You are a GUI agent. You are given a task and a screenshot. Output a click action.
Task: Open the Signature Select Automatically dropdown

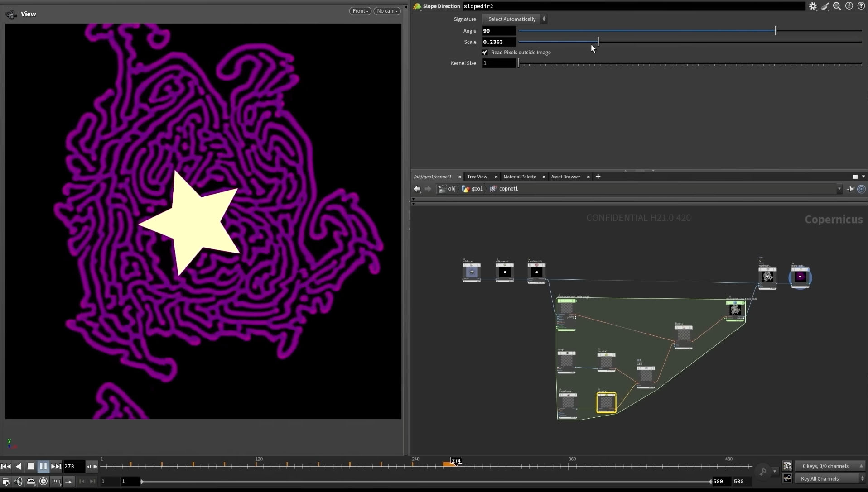click(515, 19)
